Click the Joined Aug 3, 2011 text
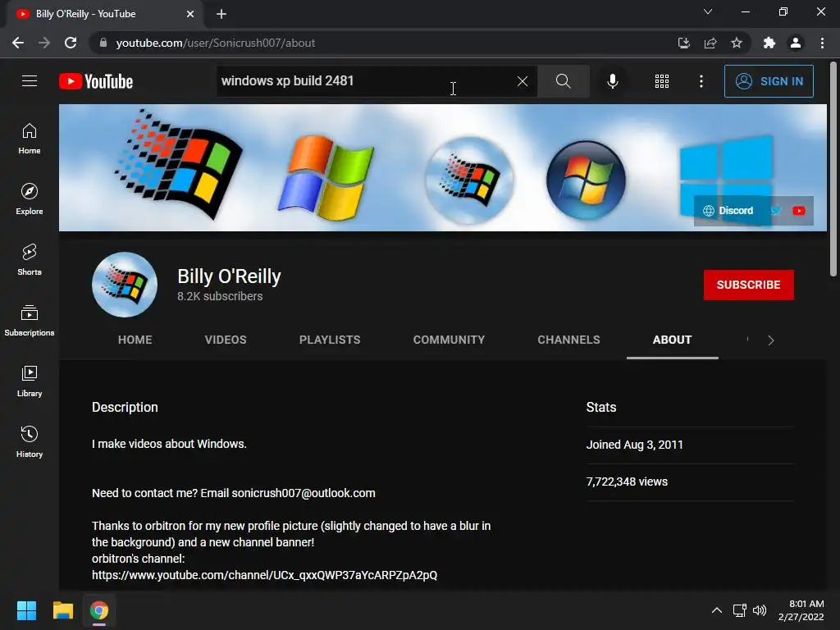The height and width of the screenshot is (630, 840). point(634,445)
